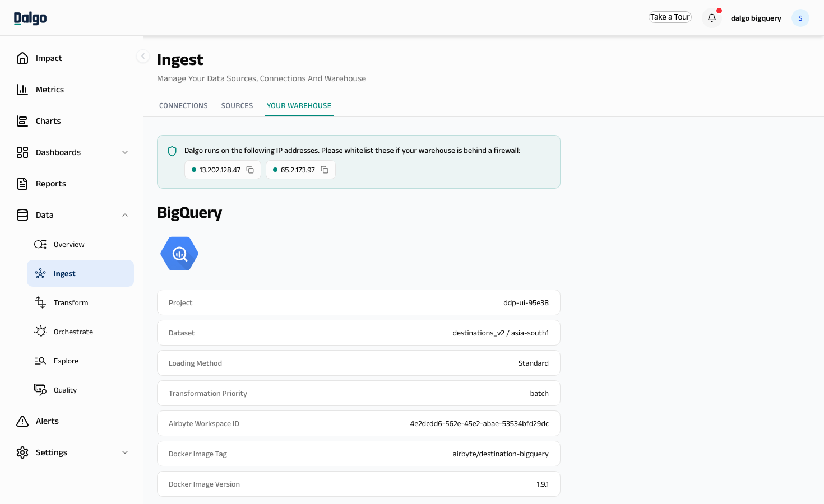Click the dalgo bigquery organization name
The width and height of the screenshot is (824, 504).
click(x=756, y=18)
